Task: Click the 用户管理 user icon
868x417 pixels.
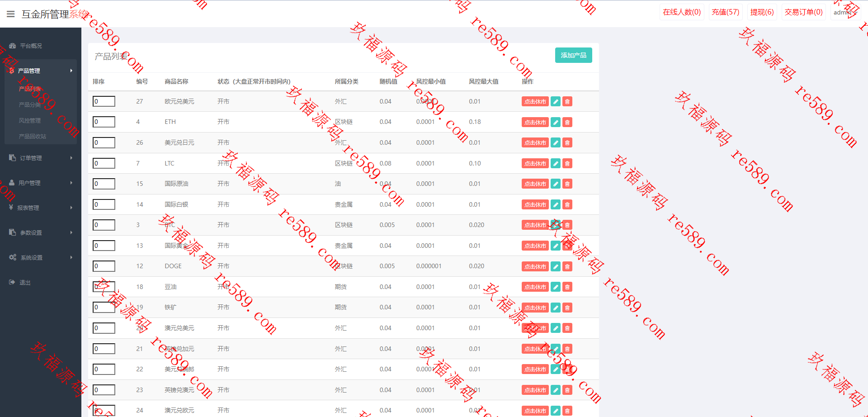Action: [12, 183]
